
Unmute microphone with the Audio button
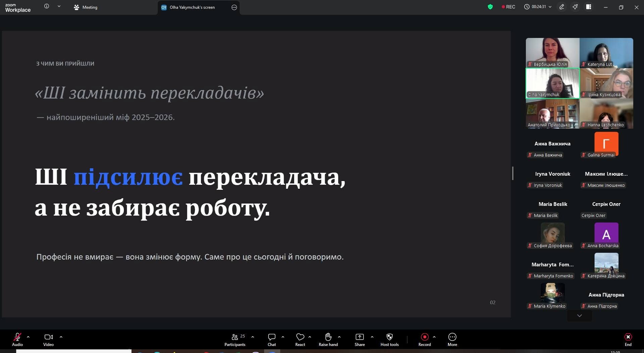tap(17, 339)
